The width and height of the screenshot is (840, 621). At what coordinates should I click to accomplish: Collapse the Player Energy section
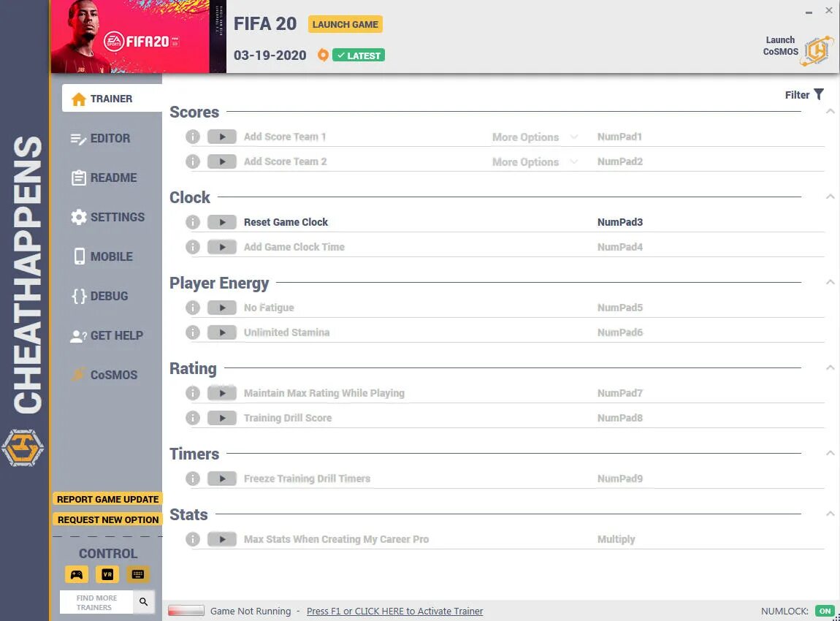coord(830,282)
